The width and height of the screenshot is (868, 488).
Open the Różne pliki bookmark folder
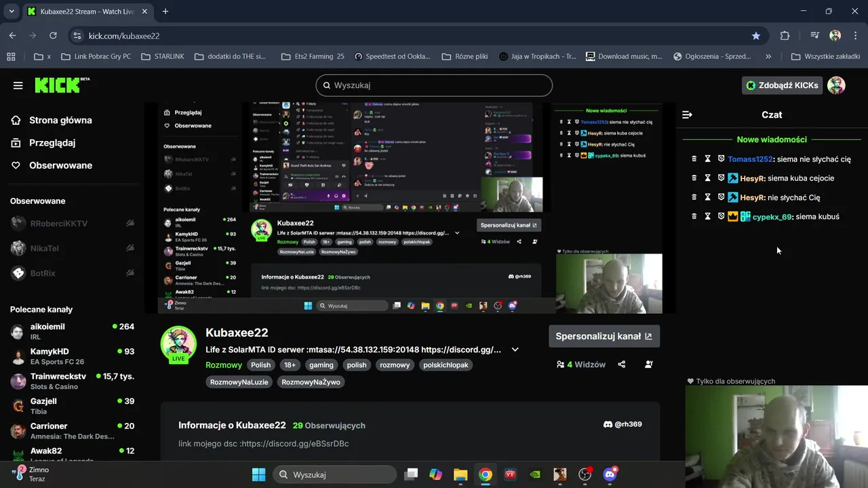465,57
